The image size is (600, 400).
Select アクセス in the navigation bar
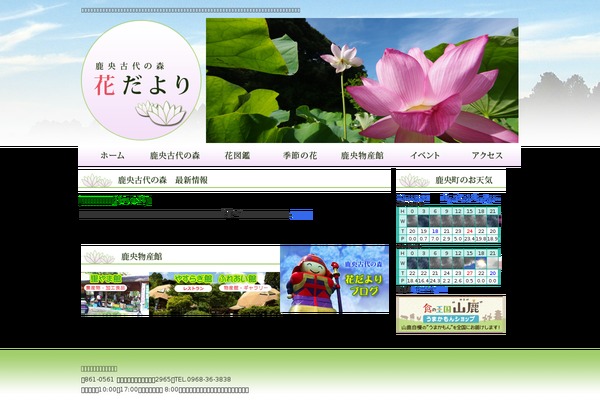click(x=487, y=155)
